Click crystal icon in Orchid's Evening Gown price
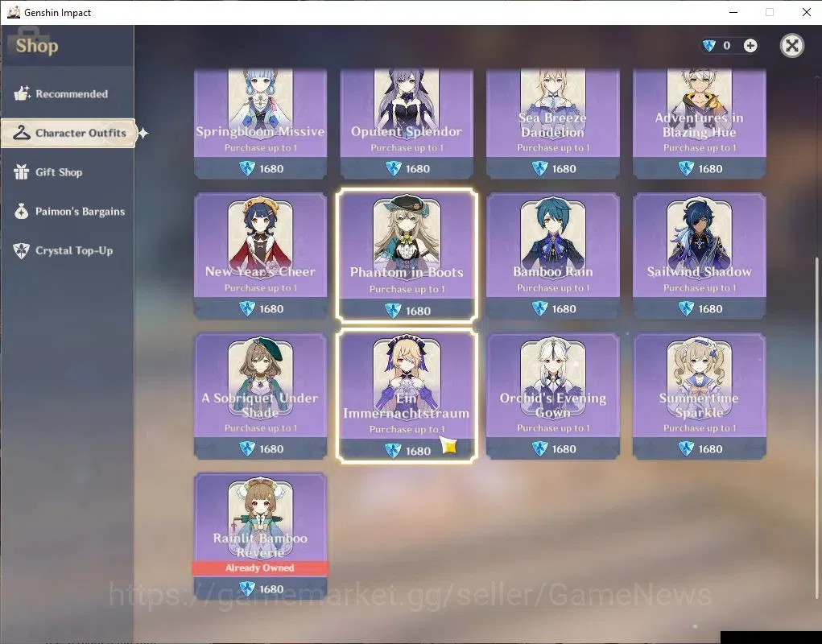 click(x=539, y=449)
